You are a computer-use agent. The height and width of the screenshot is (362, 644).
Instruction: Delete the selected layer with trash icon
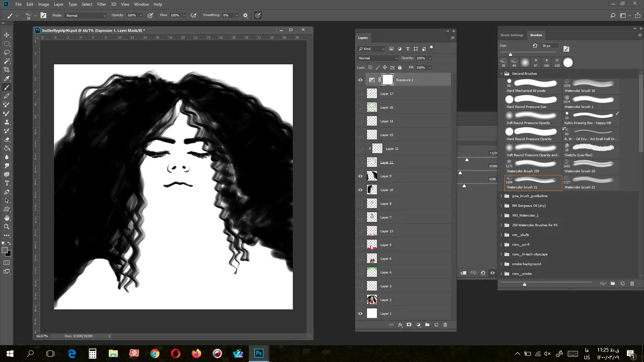click(x=445, y=325)
